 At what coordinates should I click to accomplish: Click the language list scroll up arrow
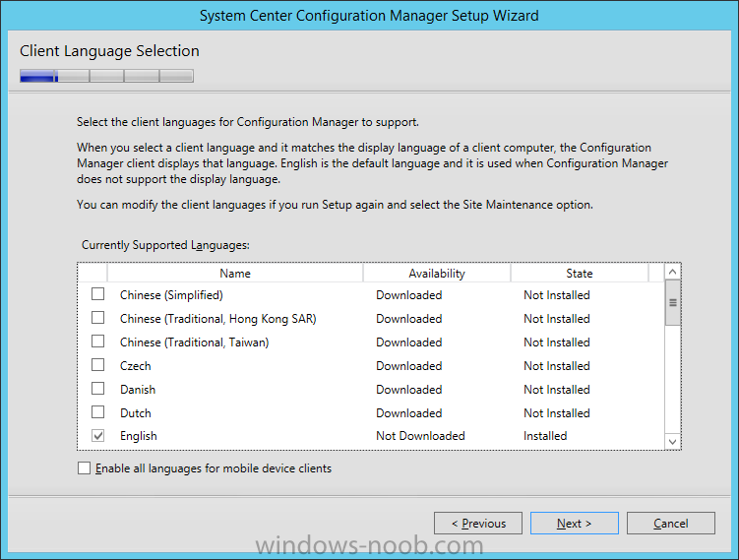click(672, 272)
